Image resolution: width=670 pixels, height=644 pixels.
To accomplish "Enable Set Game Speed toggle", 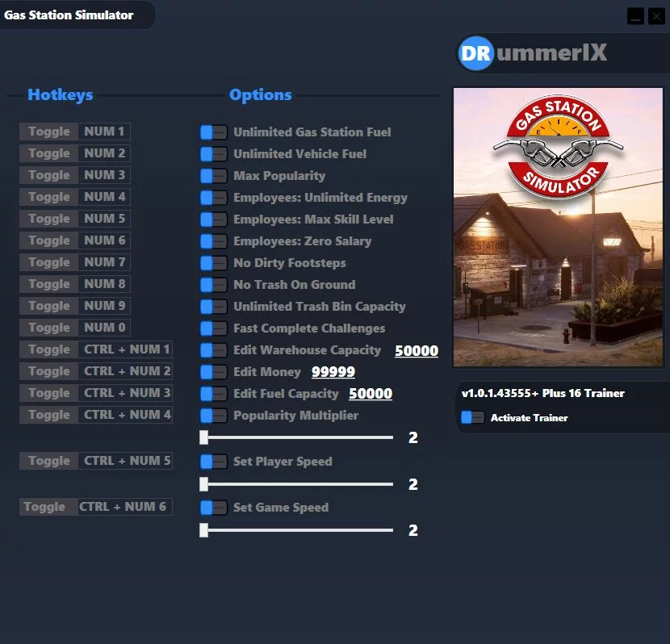I will click(x=214, y=508).
